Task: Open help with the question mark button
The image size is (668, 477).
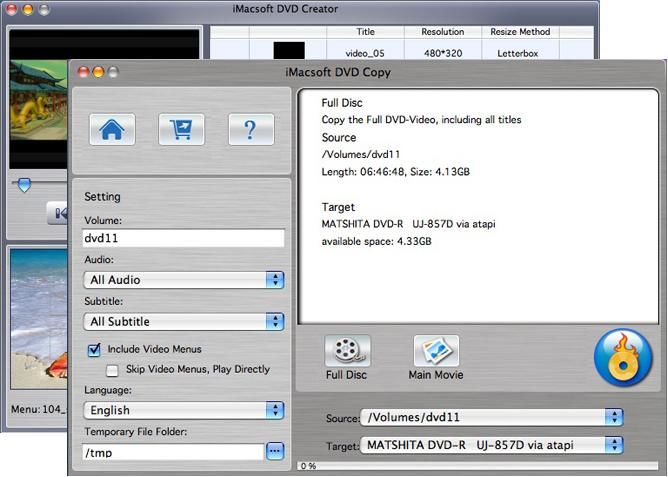Action: tap(251, 129)
